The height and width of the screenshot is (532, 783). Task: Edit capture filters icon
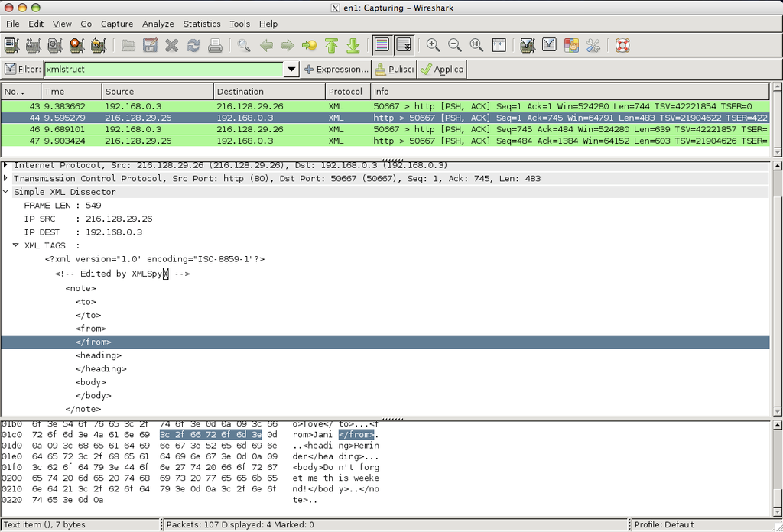pos(528,45)
